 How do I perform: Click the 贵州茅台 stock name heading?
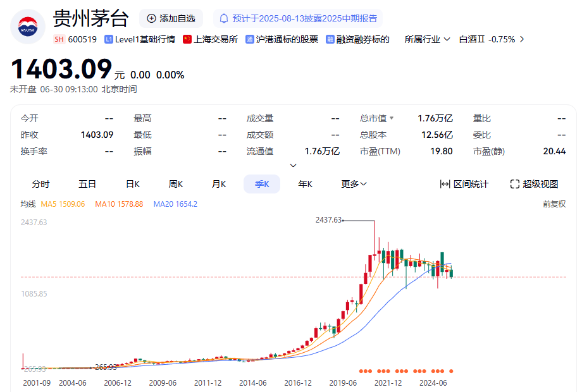pos(91,18)
